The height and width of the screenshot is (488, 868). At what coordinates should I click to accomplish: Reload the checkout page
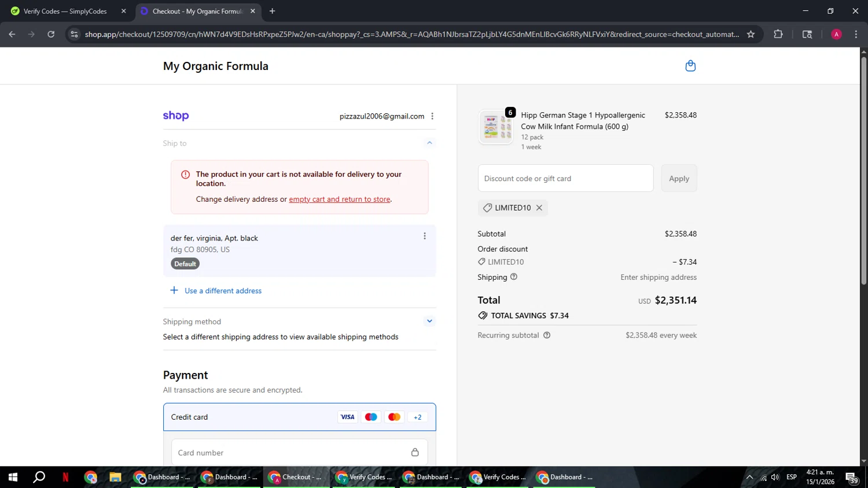pyautogui.click(x=51, y=34)
